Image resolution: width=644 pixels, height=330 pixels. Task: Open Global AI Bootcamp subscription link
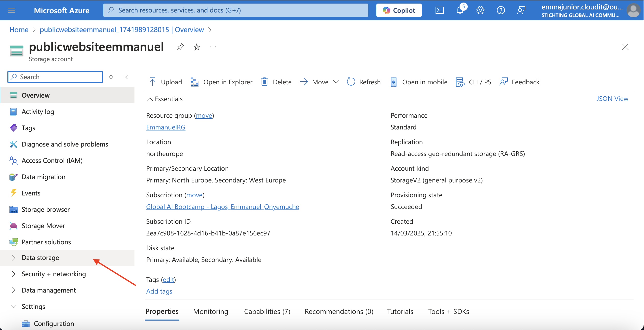click(x=222, y=207)
